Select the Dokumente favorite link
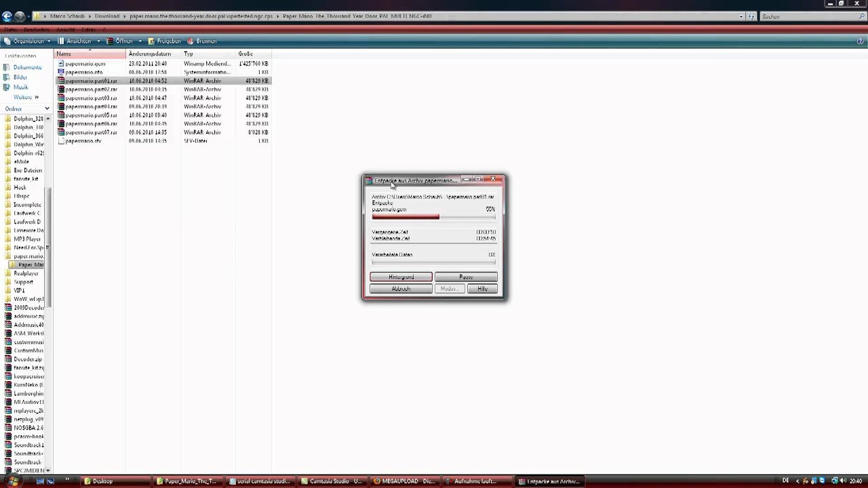868x488 pixels. point(28,67)
